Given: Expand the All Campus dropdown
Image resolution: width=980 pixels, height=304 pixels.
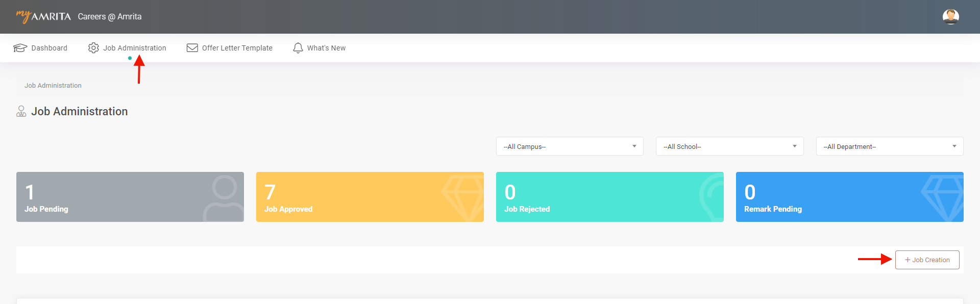Looking at the screenshot, I should tap(570, 146).
